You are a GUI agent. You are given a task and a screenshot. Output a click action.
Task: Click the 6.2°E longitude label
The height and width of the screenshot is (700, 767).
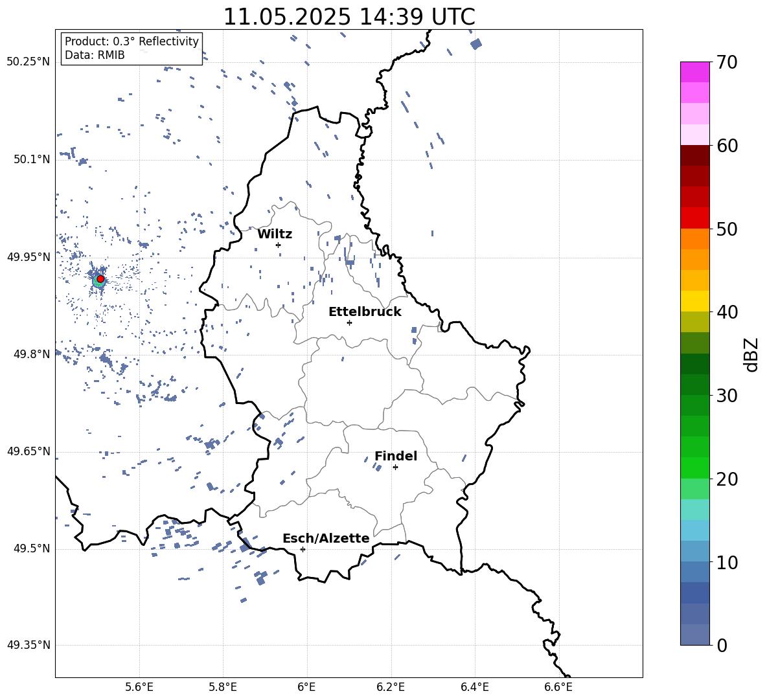click(391, 687)
